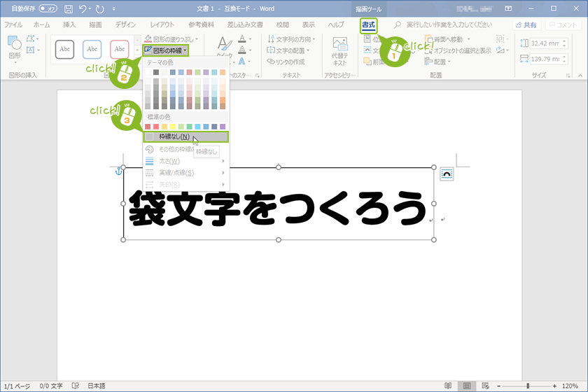Screen dimensions: 588x392
Task: Apply the black outline Abc shape style
Action: coord(64,49)
